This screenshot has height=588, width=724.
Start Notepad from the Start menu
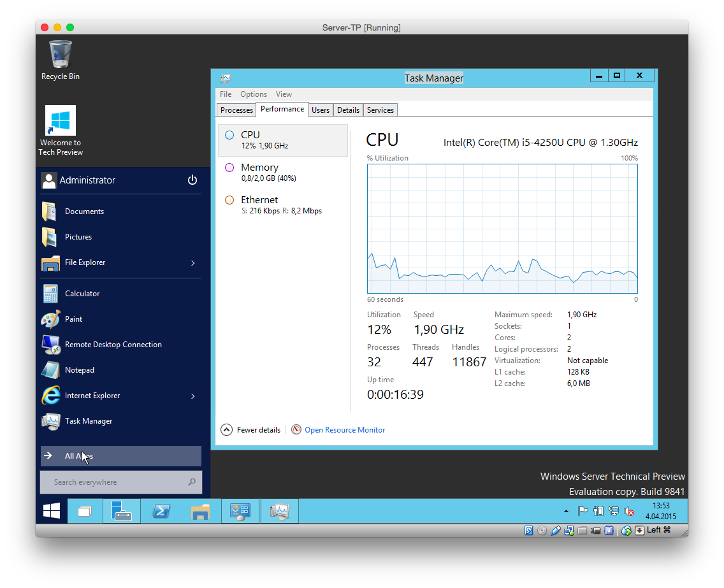79,370
